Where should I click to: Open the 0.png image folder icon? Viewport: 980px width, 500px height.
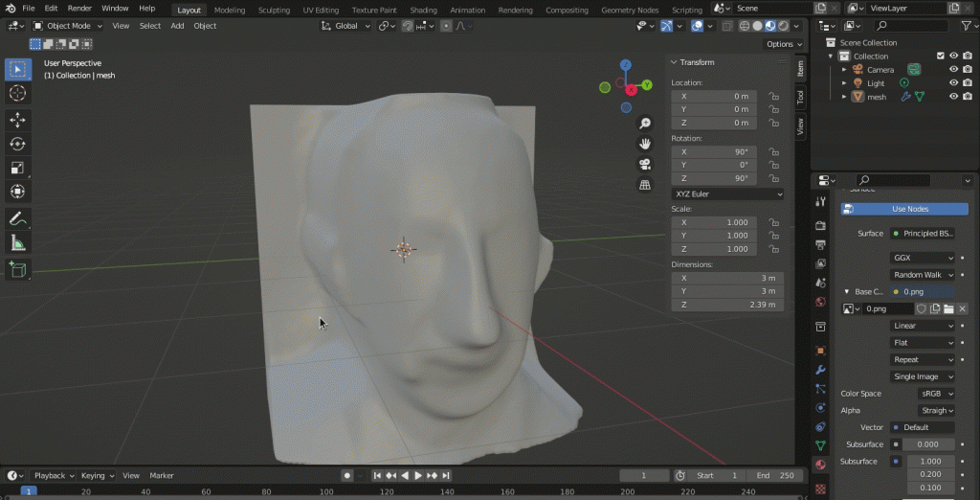click(948, 308)
